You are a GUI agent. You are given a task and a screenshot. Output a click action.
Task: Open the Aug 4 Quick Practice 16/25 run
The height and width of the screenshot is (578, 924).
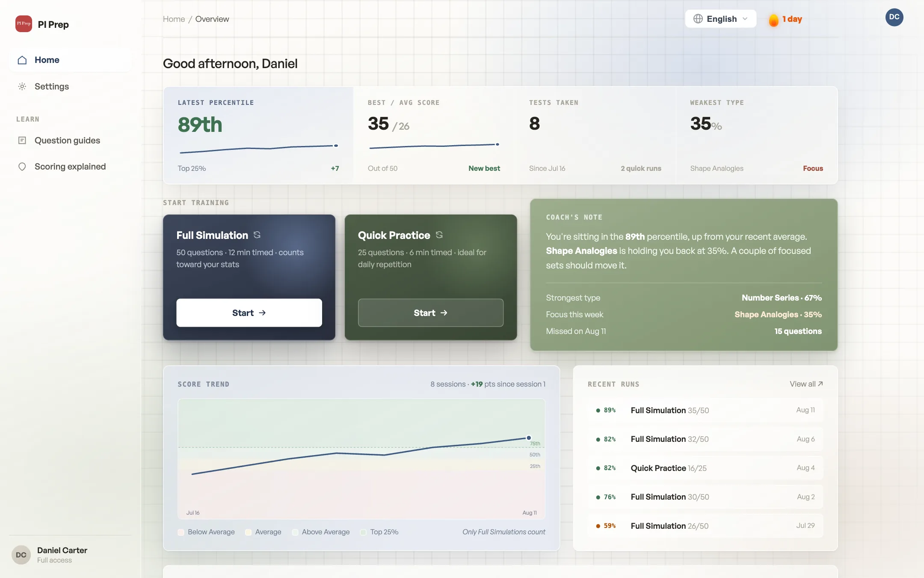pos(705,468)
